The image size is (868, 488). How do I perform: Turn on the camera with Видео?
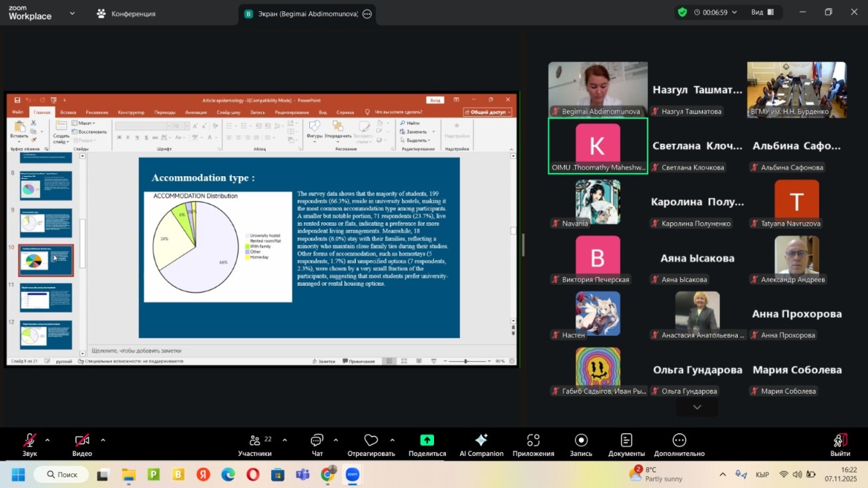[82, 441]
